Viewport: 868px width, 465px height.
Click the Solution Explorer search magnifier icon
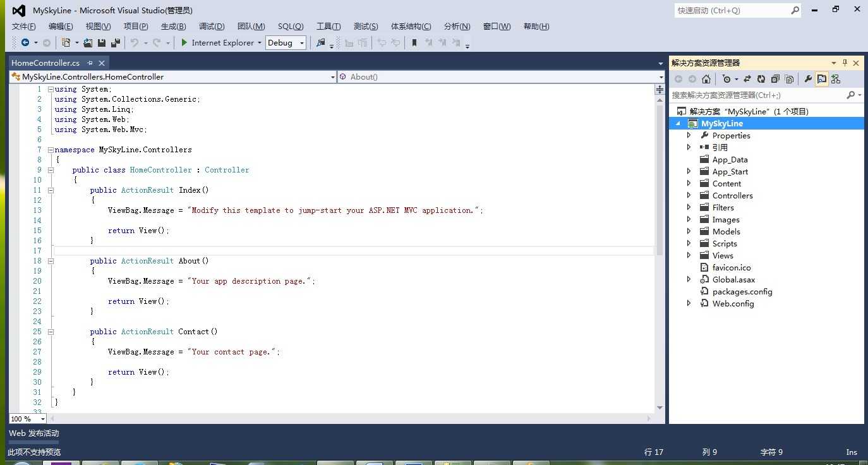(x=851, y=95)
